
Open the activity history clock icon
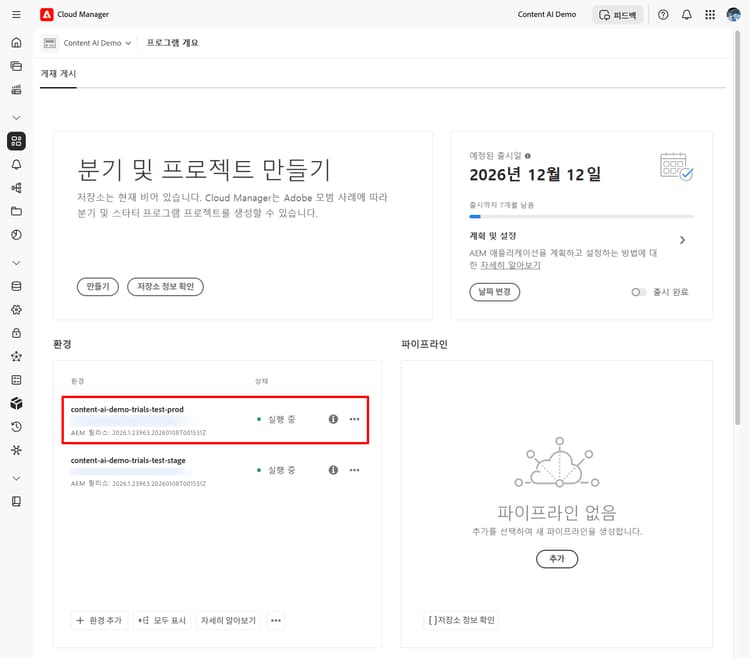point(16,427)
